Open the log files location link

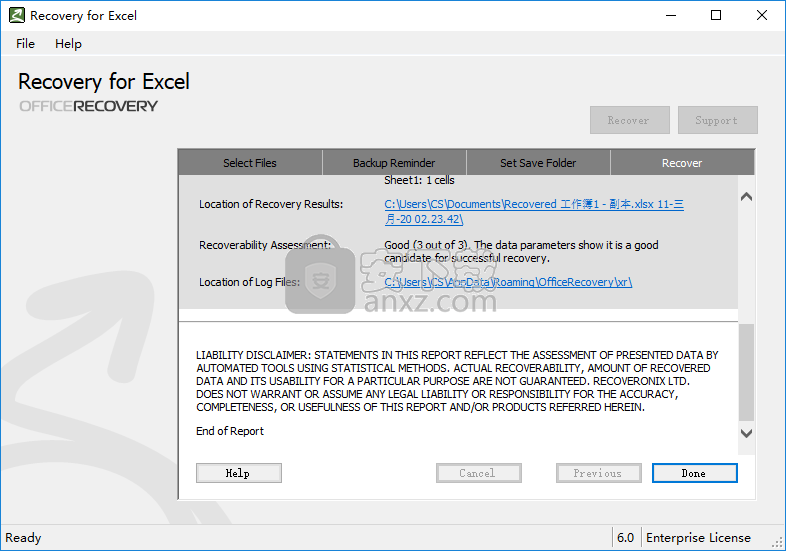coord(508,282)
